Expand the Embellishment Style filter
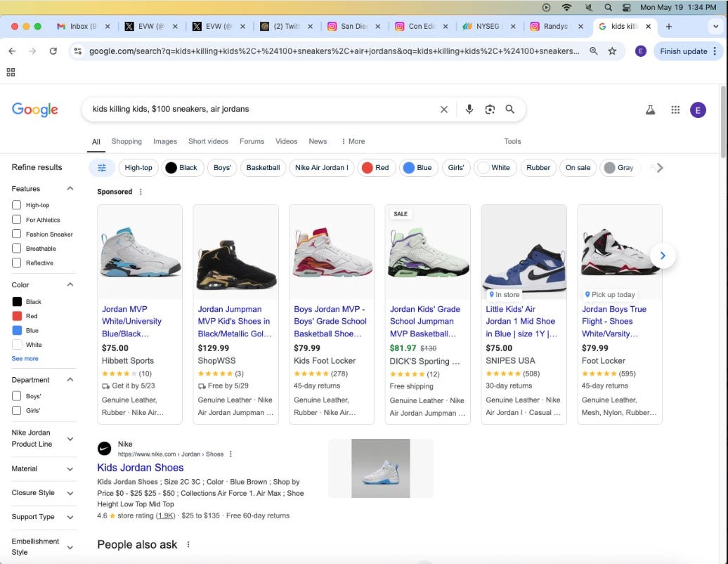Viewport: 728px width, 564px height. (x=70, y=547)
